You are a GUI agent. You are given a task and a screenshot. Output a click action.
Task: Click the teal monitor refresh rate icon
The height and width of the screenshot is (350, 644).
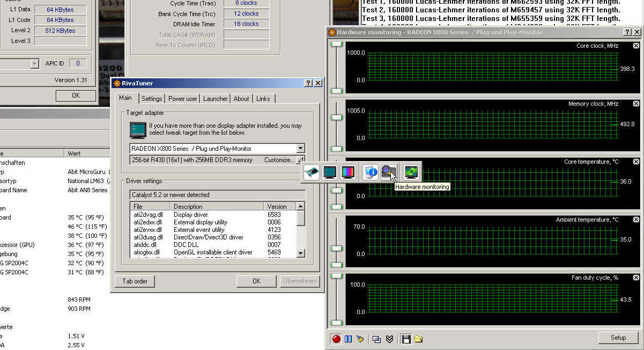click(329, 172)
